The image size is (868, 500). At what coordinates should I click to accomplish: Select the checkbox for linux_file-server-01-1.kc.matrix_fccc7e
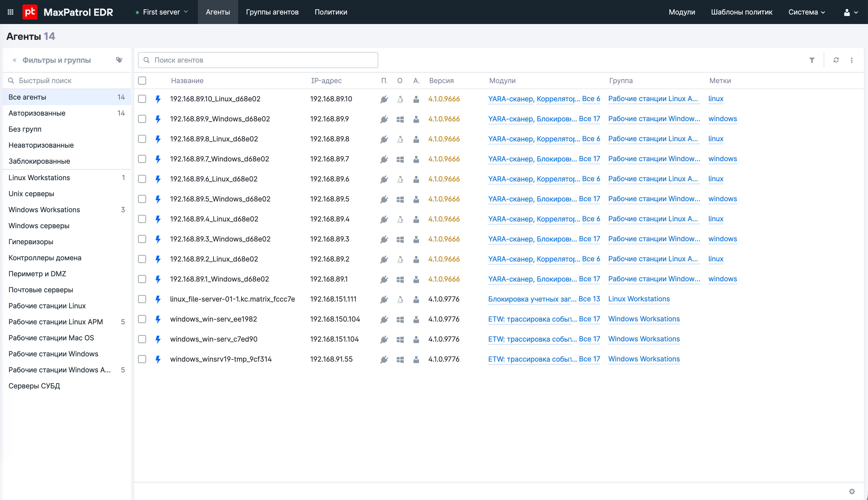[x=142, y=299]
